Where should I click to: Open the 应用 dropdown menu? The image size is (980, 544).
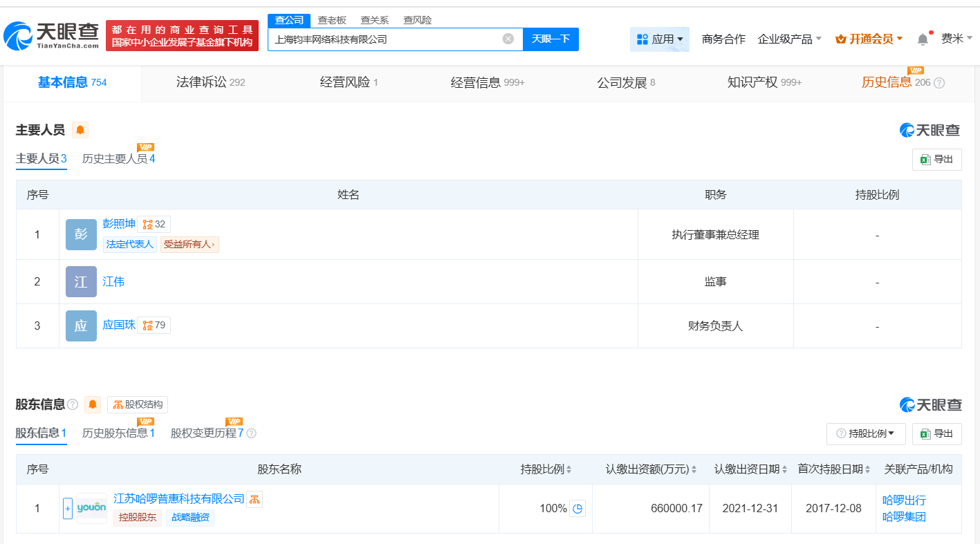tap(660, 39)
